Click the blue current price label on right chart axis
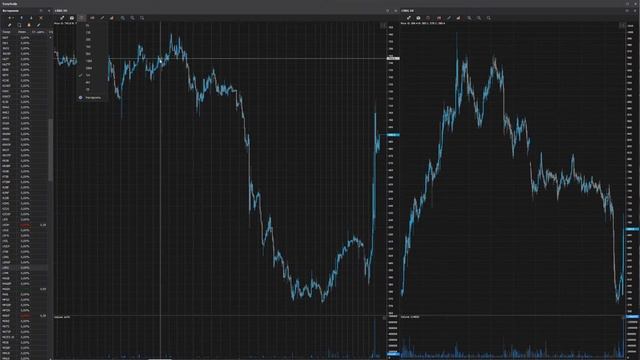 tap(633, 229)
